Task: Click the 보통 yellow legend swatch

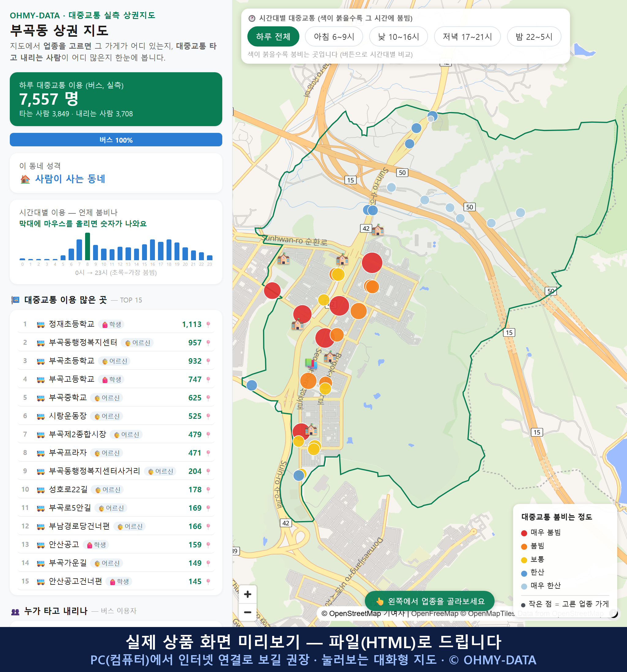Action: [x=524, y=560]
